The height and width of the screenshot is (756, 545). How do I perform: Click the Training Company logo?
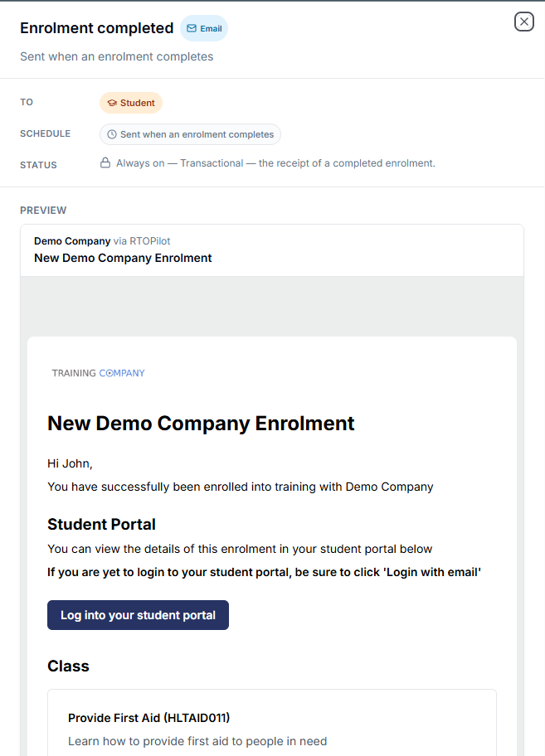[99, 373]
